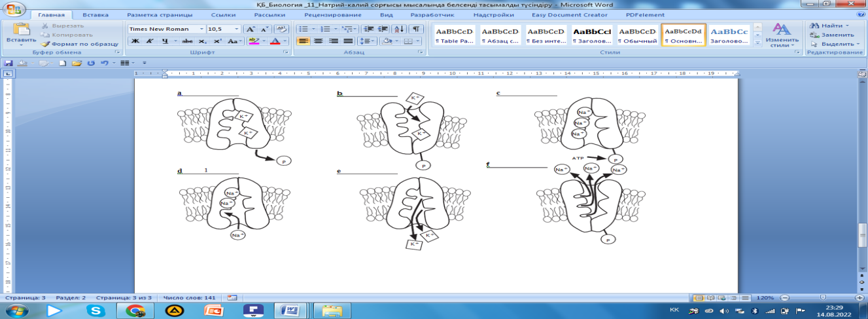Open font size dropdown showing 10,5

236,29
